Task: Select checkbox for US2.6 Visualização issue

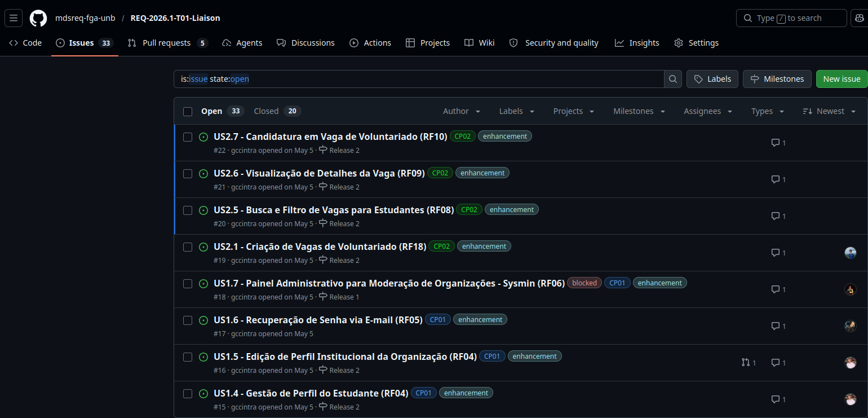Action: tap(188, 173)
